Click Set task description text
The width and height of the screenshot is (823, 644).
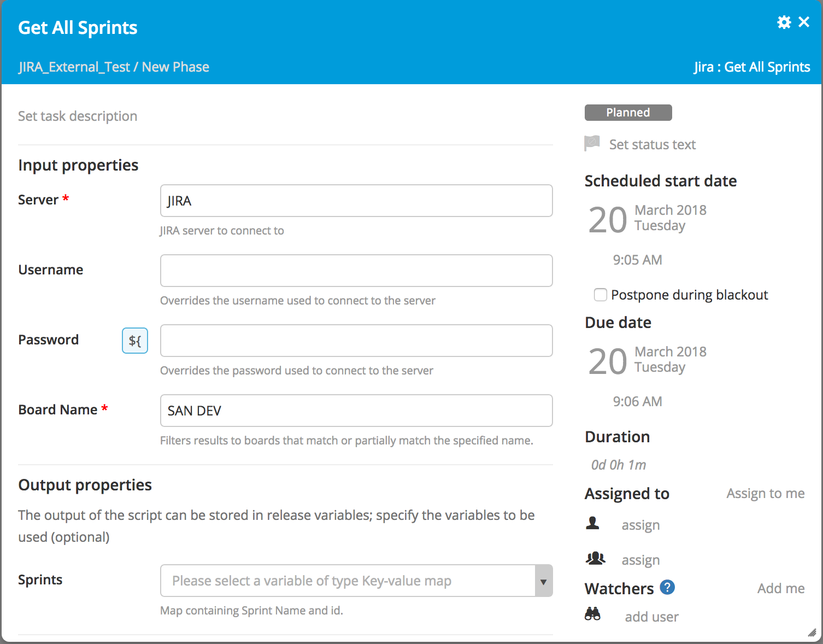[x=78, y=116]
